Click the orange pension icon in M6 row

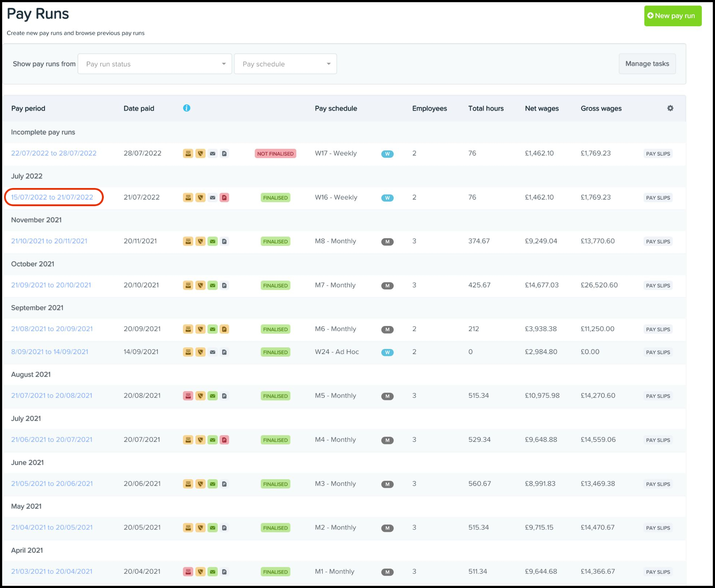pos(224,329)
